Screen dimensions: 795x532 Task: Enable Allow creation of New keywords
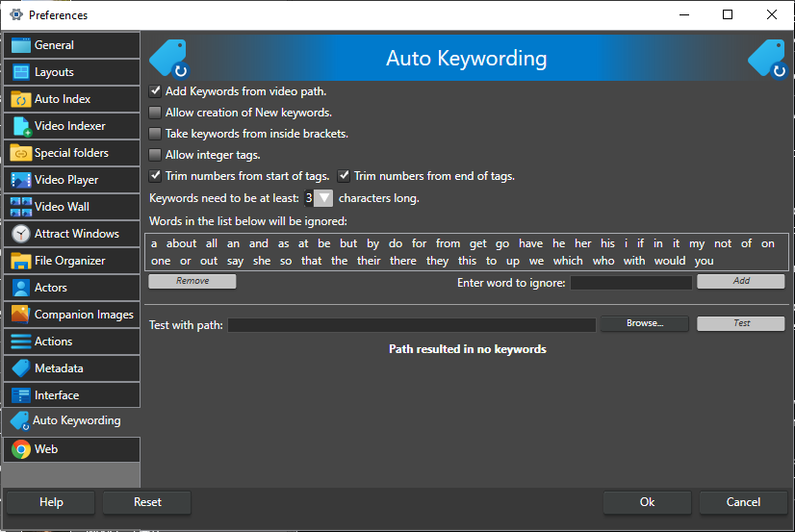(156, 113)
